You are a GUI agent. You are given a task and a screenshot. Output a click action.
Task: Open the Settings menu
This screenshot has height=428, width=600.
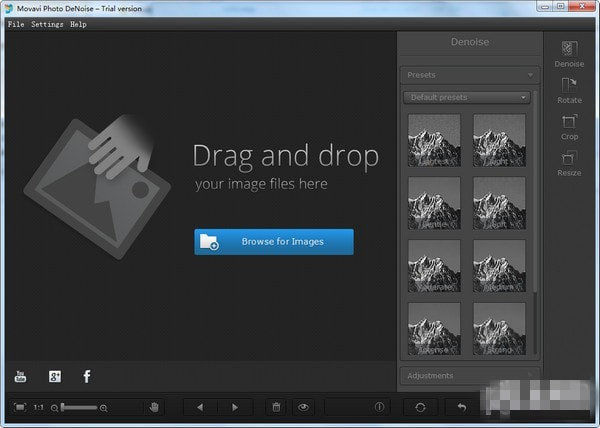point(47,24)
